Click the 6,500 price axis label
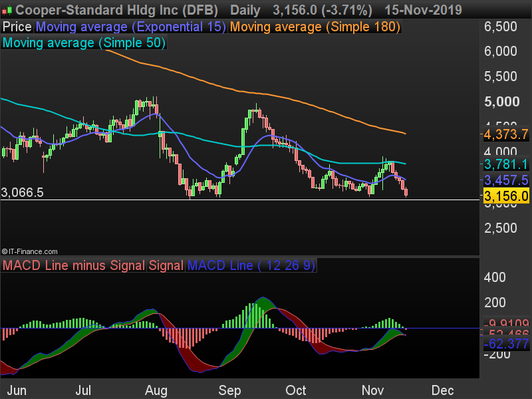This screenshot has height=399, width=532. click(x=501, y=27)
